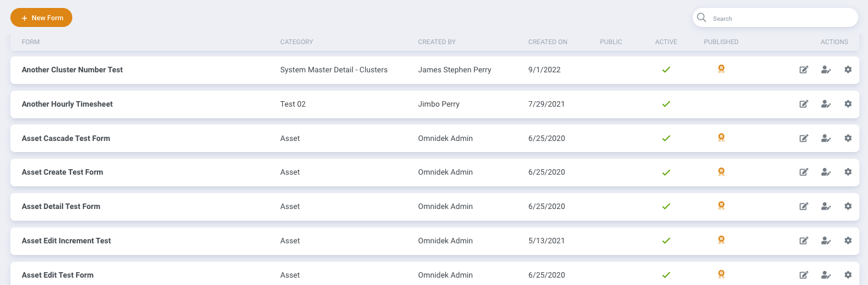Click the Search input field
868x285 pixels.
(x=775, y=18)
